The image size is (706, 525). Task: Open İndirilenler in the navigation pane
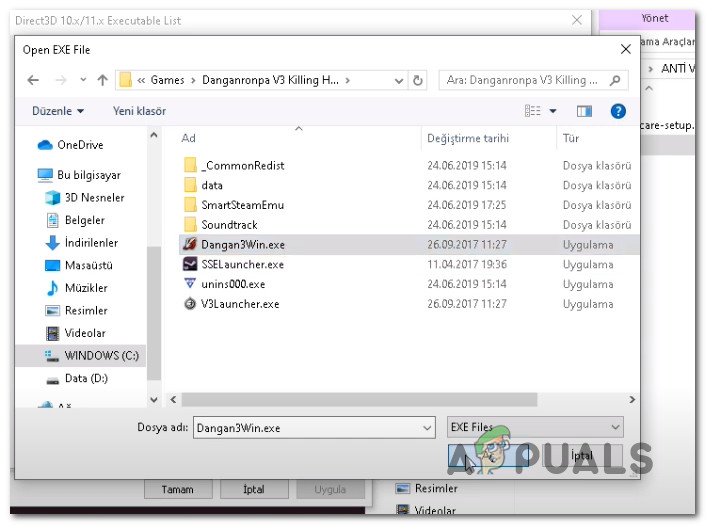[x=81, y=243]
